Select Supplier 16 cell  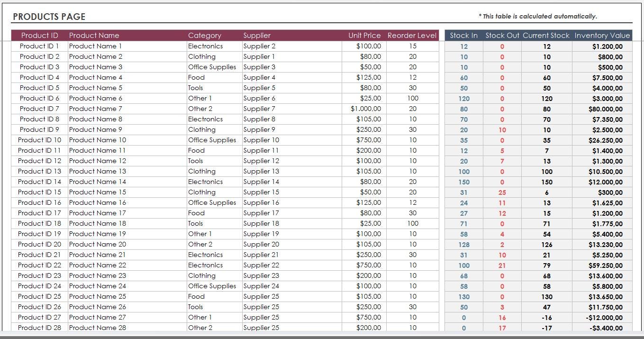292,202
